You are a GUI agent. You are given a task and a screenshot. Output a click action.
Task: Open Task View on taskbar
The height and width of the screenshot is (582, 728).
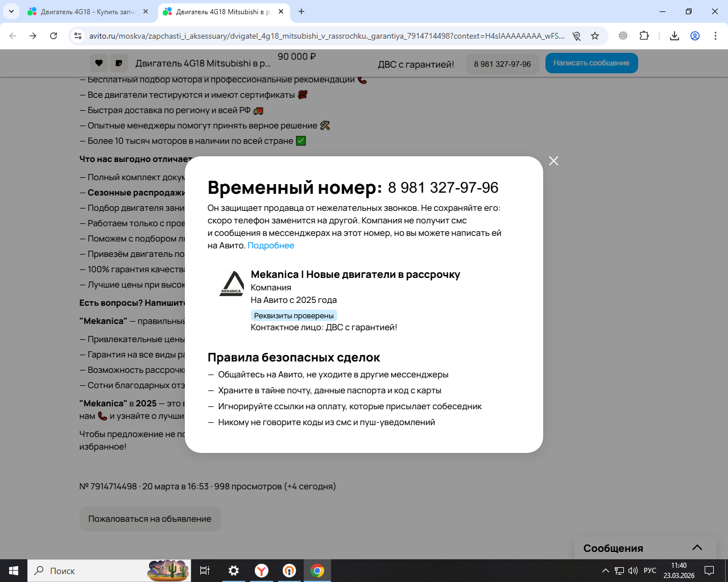205,571
